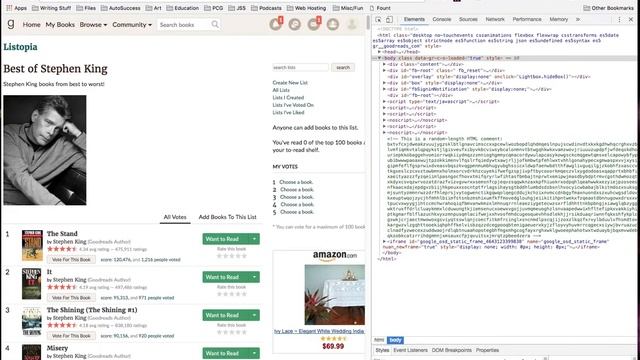Open the Web Hosting bookmark folder

click(x=307, y=8)
